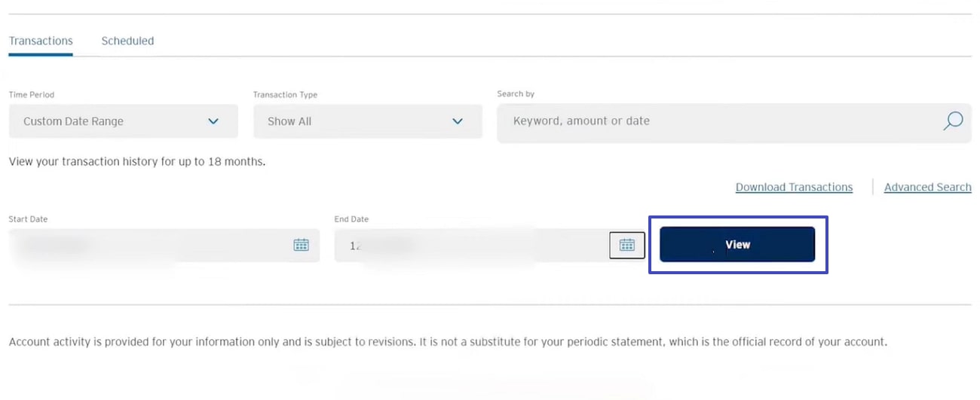Image resolution: width=980 pixels, height=400 pixels.
Task: Open the End Date calendar picker icon
Action: (626, 245)
